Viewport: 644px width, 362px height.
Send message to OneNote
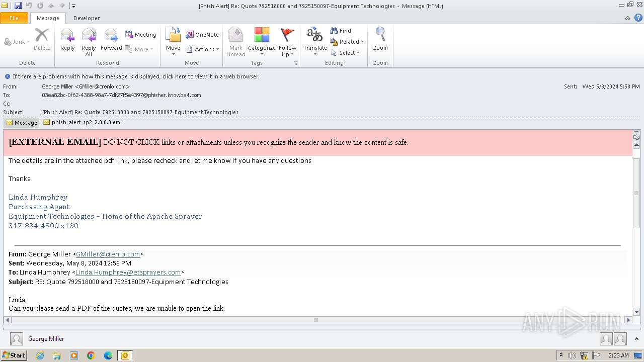pyautogui.click(x=202, y=35)
